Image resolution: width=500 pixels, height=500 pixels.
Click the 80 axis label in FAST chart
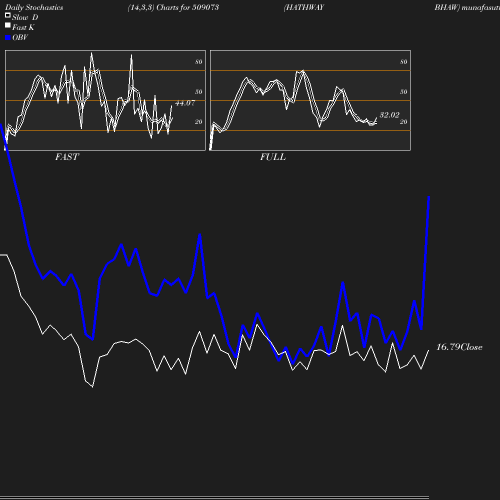click(x=199, y=62)
